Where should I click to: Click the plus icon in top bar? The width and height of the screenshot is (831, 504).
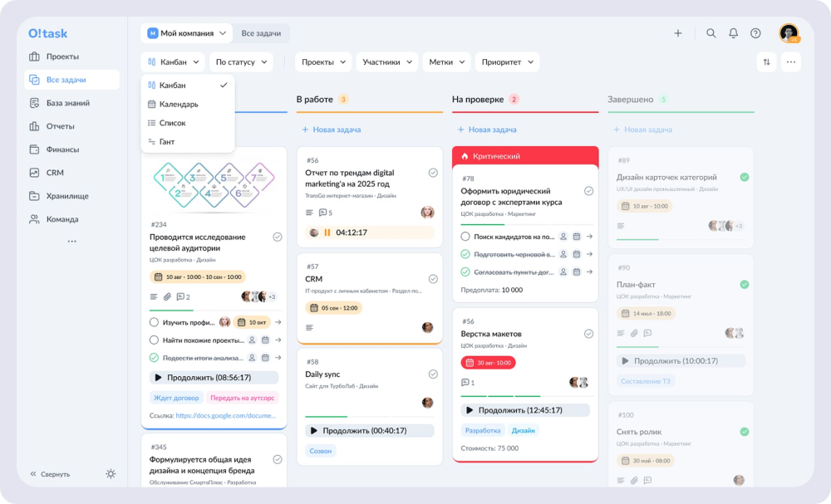coord(678,33)
